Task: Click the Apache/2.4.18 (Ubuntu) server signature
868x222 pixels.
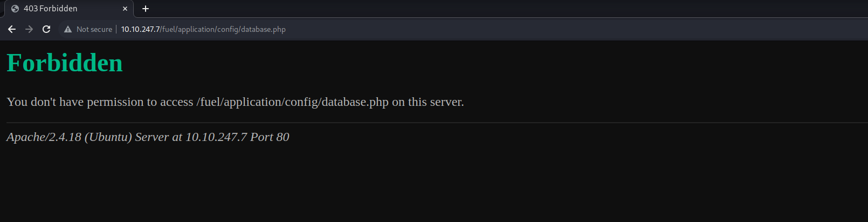Action: click(x=69, y=137)
